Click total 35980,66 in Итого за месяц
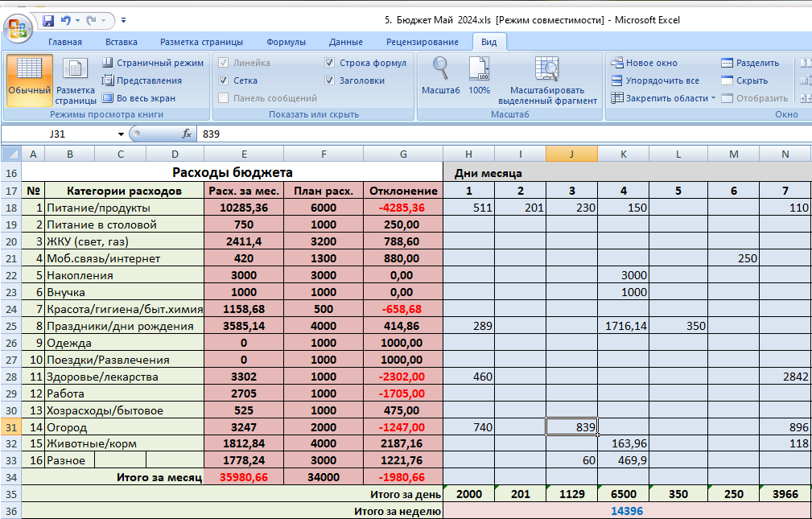The height and width of the screenshot is (519, 812). tap(244, 477)
